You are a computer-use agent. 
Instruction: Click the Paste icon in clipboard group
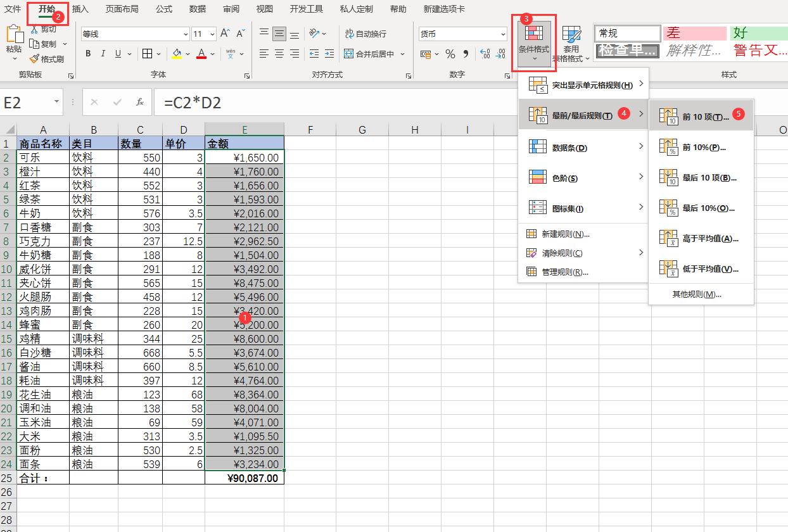[14, 35]
